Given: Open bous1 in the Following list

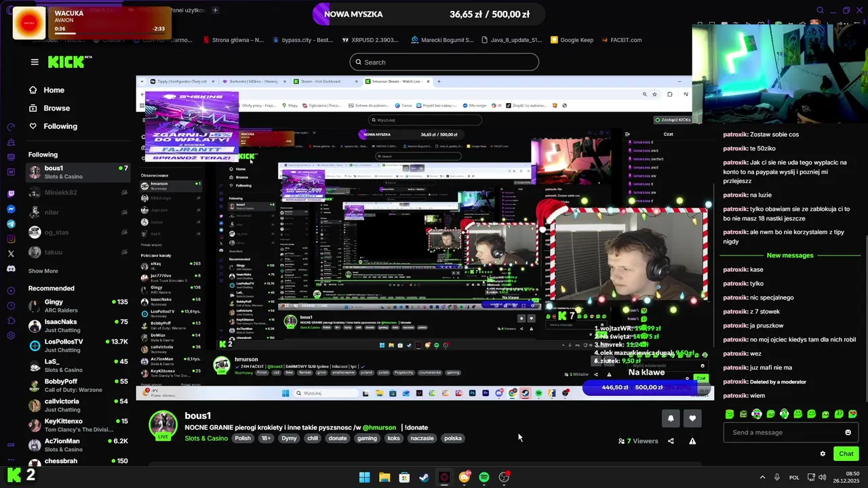Looking at the screenshot, I should coord(78,172).
